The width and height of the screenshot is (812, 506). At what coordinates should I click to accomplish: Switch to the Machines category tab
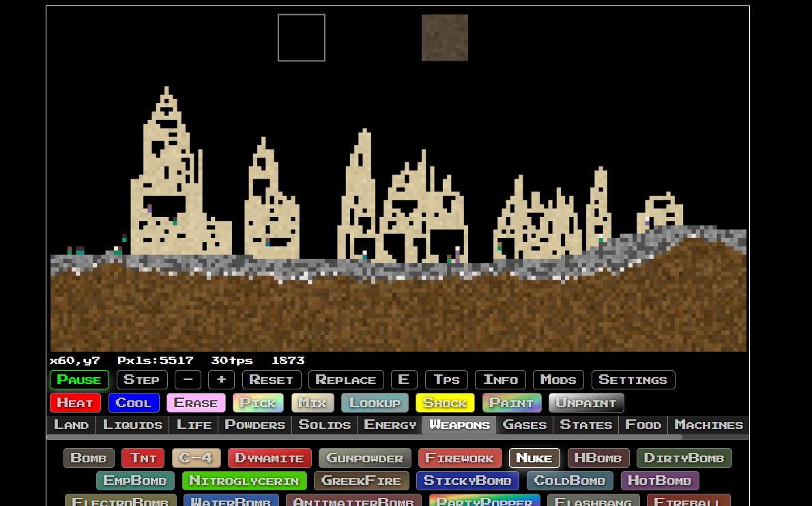click(708, 424)
